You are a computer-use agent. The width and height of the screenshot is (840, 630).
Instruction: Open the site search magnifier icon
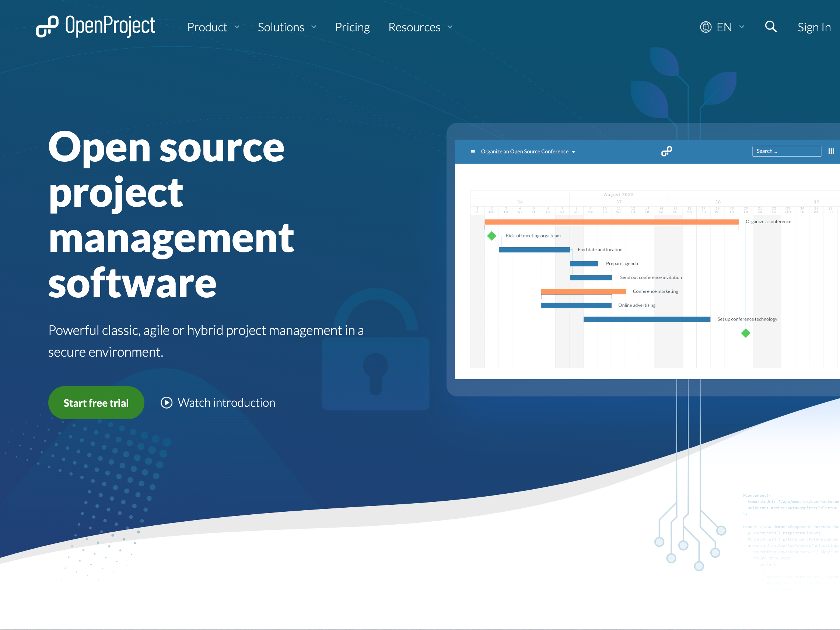(770, 27)
